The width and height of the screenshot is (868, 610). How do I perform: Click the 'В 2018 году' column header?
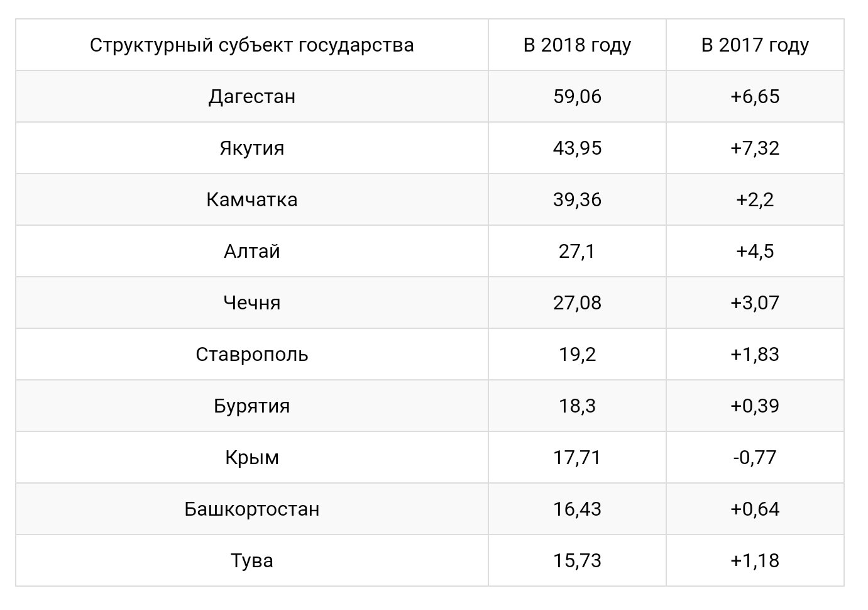577,45
